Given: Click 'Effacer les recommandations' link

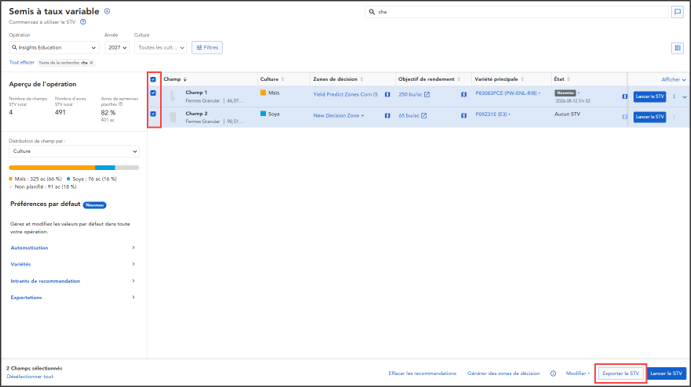Looking at the screenshot, I should pos(422,373).
